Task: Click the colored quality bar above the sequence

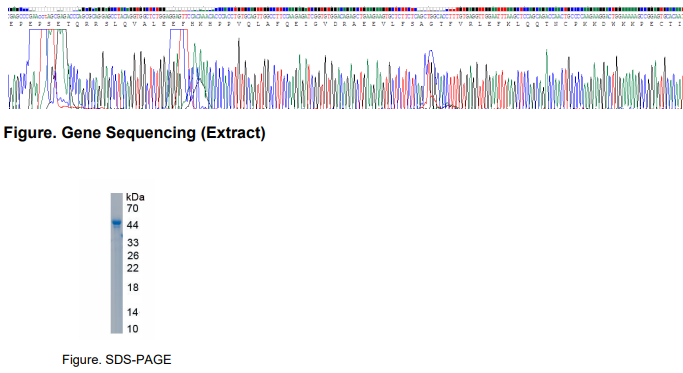Action: pos(345,9)
